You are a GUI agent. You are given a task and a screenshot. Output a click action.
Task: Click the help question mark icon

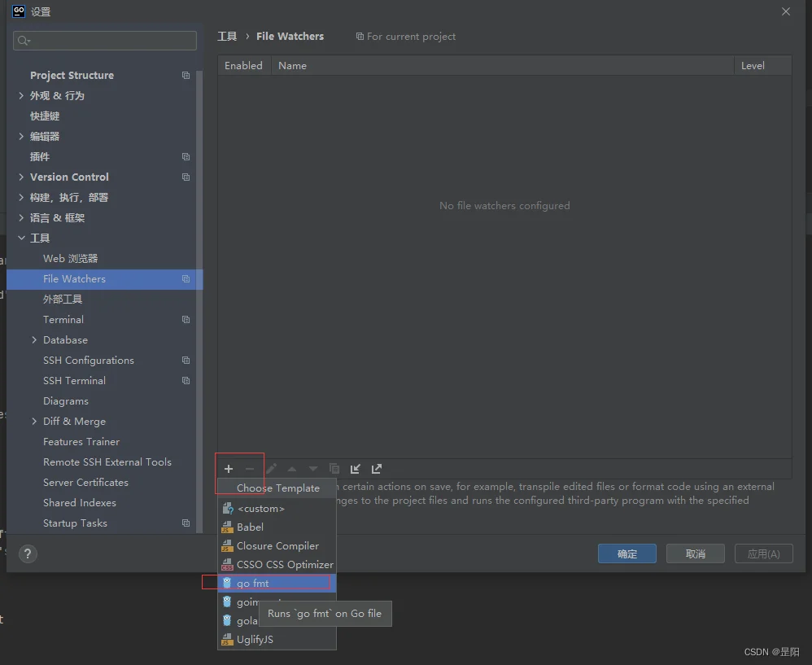(x=28, y=553)
